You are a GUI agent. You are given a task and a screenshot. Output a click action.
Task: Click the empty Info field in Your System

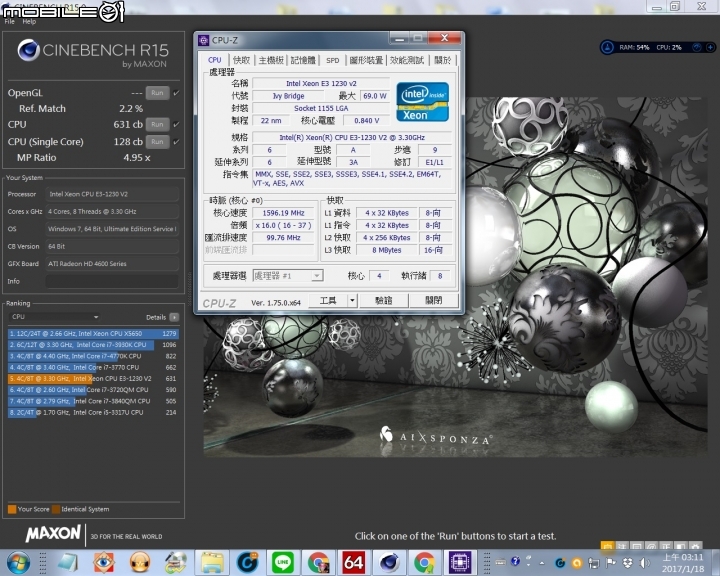tap(112, 281)
